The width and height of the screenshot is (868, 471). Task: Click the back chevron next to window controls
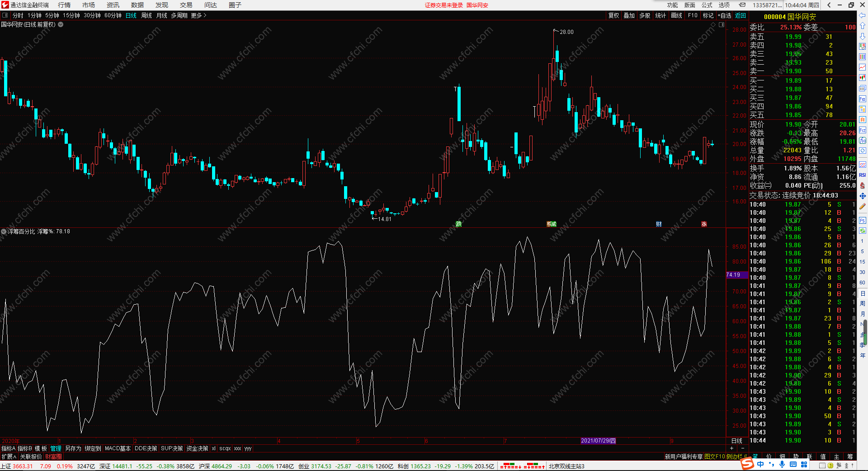[829, 5]
